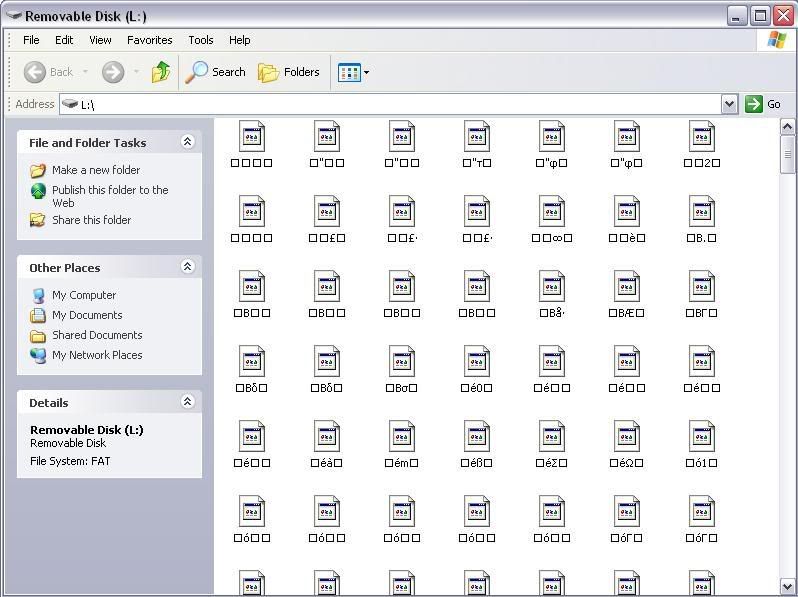This screenshot has height=597, width=798.
Task: Expand the address bar dropdown
Action: (729, 104)
